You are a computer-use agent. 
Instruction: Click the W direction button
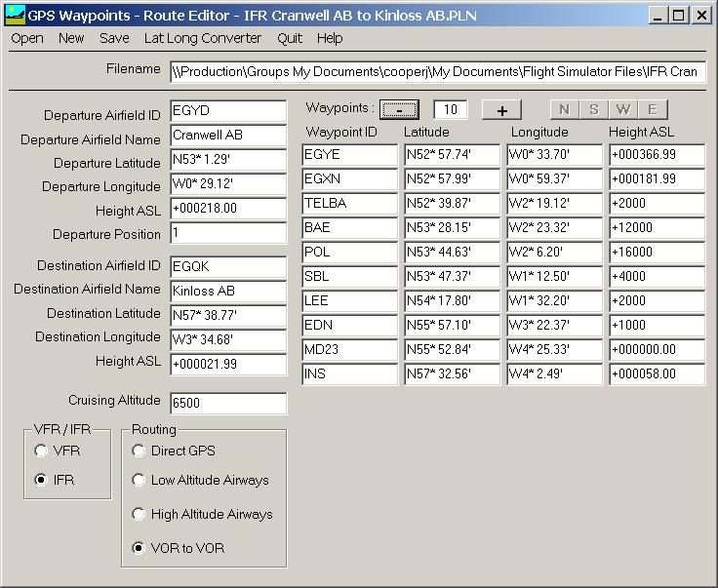click(x=623, y=109)
